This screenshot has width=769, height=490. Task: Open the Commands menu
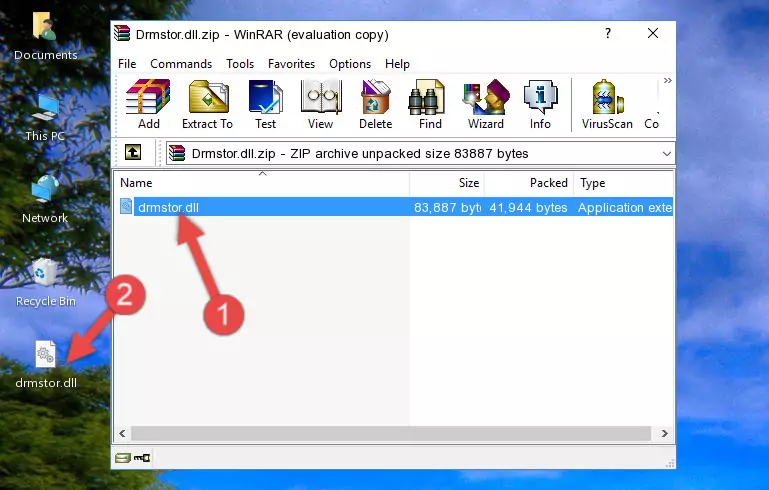point(181,64)
